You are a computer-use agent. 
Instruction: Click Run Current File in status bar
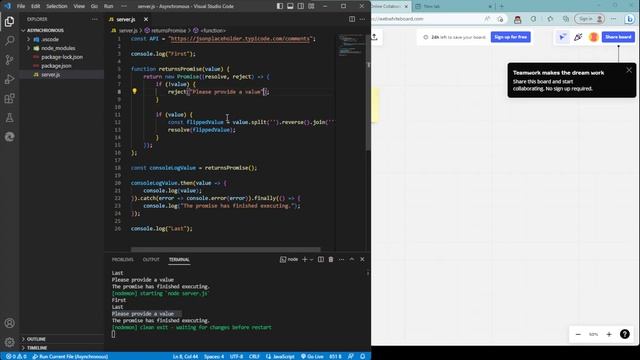pyautogui.click(x=70, y=356)
